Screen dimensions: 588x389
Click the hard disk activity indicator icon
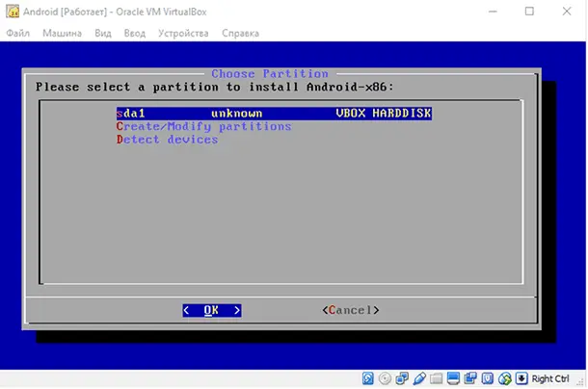click(369, 376)
